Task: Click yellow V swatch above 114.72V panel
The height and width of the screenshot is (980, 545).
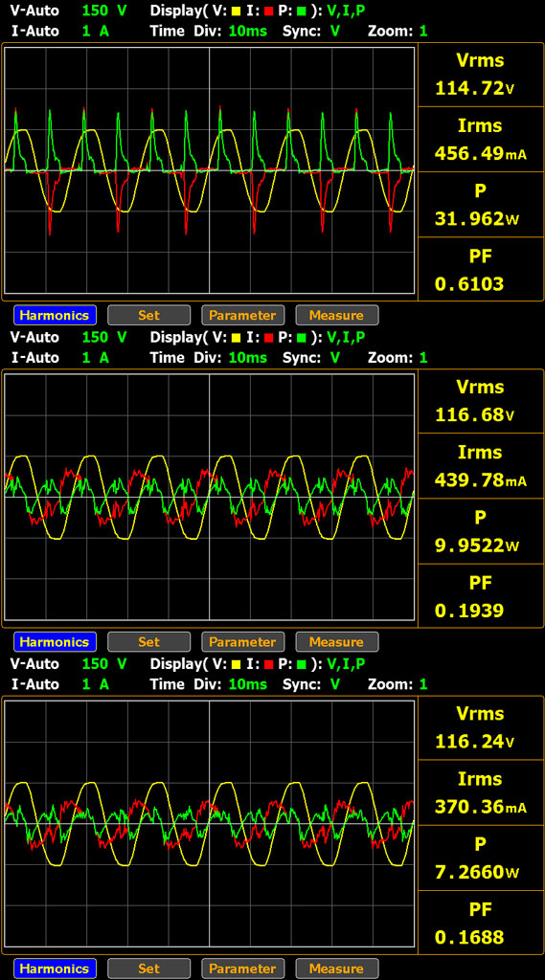Action: point(236,11)
